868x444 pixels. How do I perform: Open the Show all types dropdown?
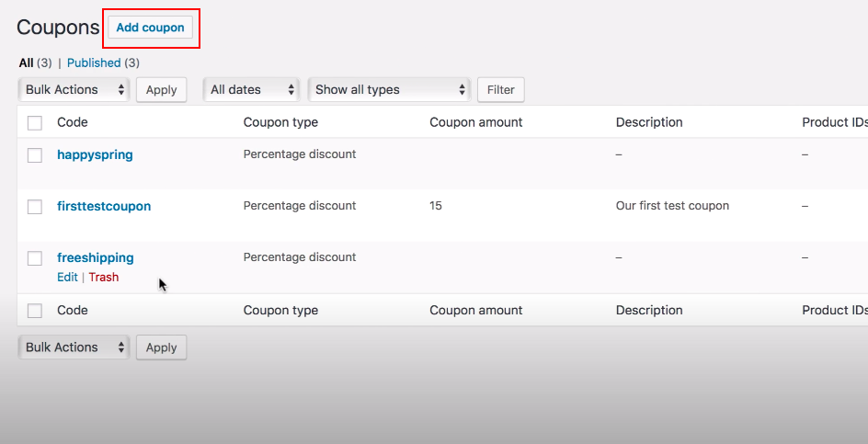(389, 89)
